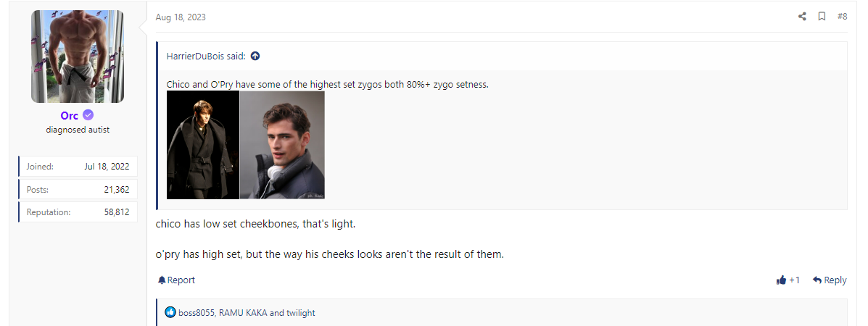
Task: Like the post with thumbs up +1
Action: 788,280
